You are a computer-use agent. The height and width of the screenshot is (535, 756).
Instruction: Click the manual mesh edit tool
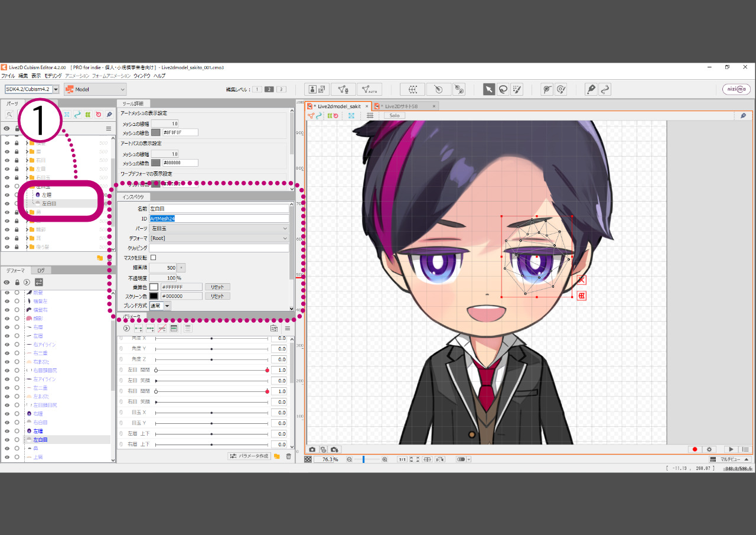coord(343,89)
